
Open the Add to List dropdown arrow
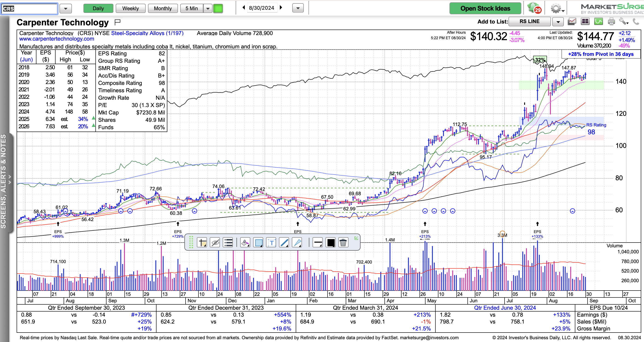558,22
